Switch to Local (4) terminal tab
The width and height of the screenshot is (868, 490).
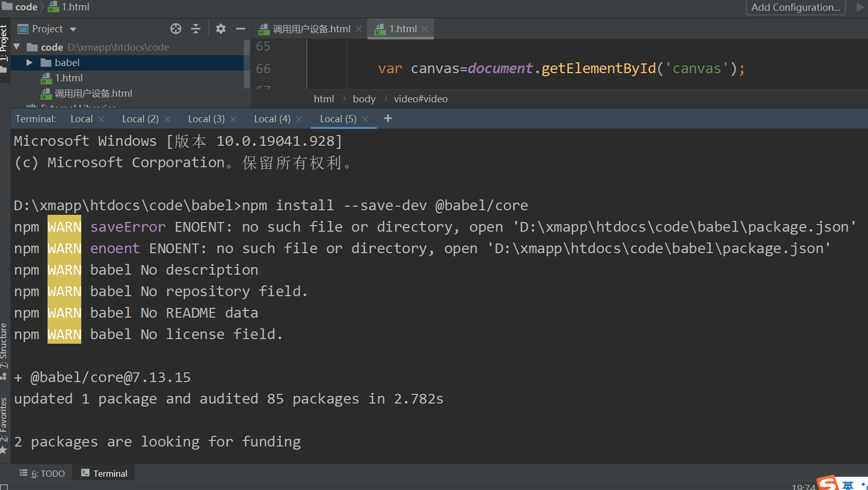pos(272,119)
